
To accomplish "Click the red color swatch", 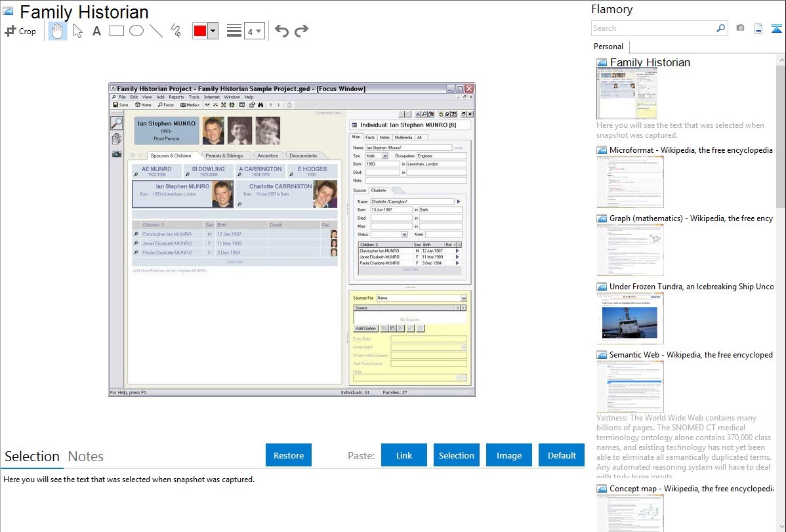I will pos(200,31).
